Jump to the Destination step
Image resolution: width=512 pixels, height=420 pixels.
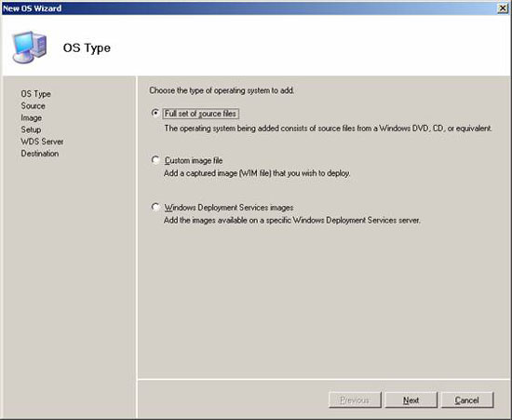click(x=40, y=153)
